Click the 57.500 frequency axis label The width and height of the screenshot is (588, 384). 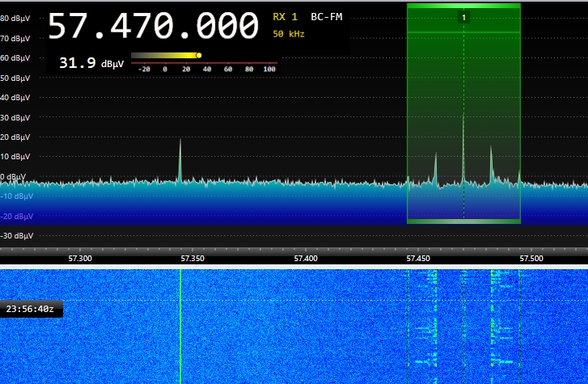click(x=531, y=259)
